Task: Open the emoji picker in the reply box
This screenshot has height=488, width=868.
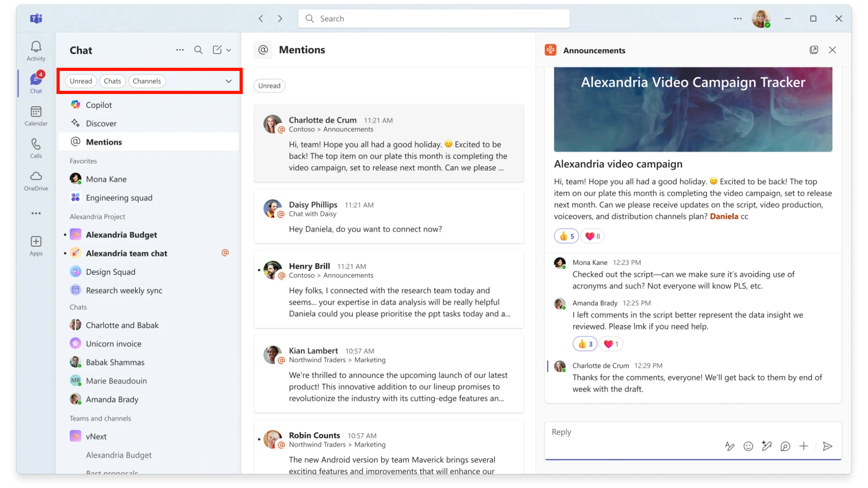Action: [748, 446]
